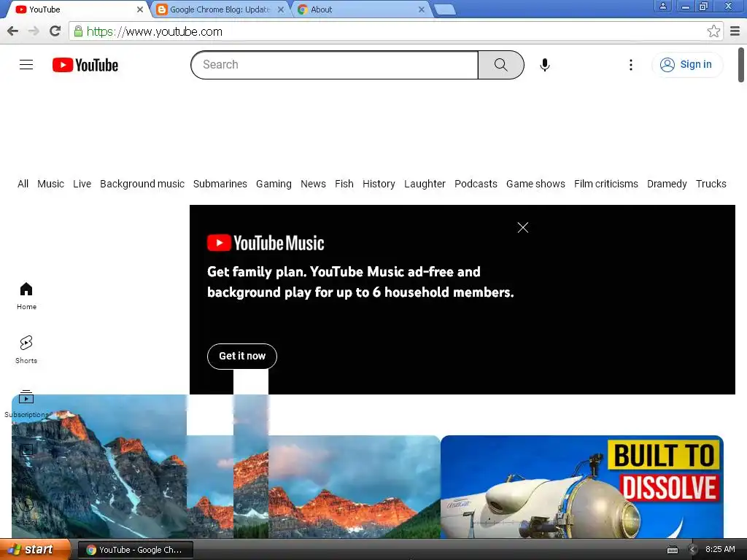Select the History chip
This screenshot has width=747, height=560.
point(379,184)
